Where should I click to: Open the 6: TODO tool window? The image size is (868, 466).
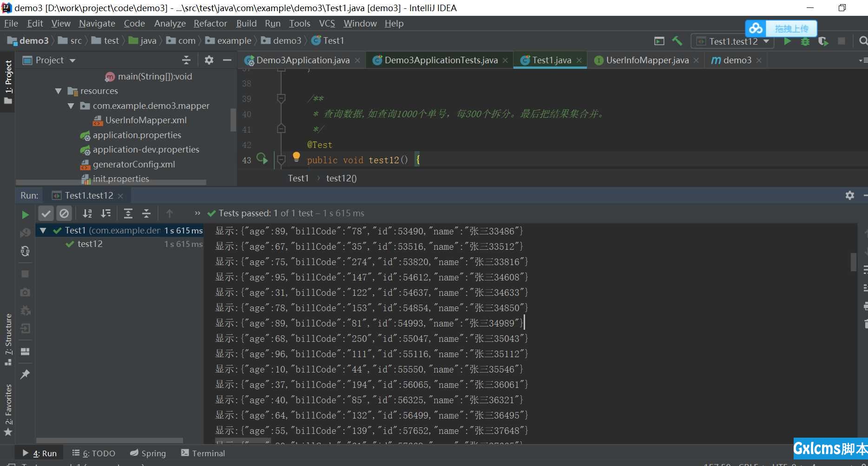(x=94, y=453)
